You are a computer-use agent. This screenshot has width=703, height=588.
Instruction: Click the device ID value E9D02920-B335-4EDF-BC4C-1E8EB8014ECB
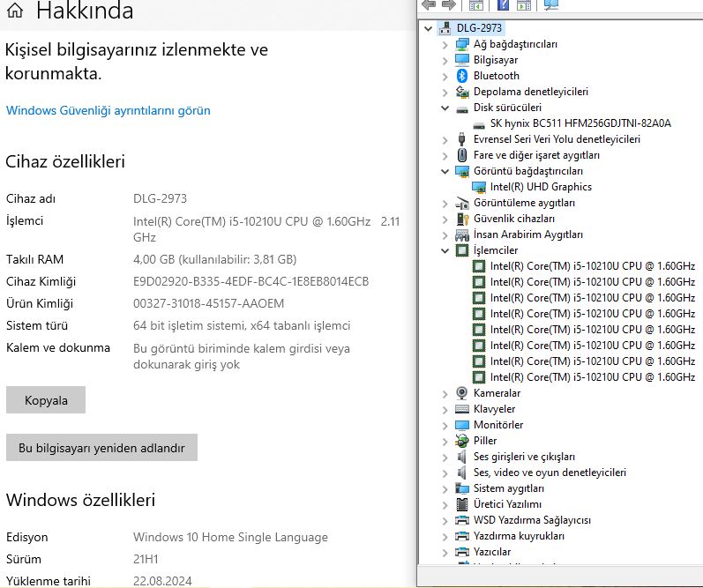point(251,281)
